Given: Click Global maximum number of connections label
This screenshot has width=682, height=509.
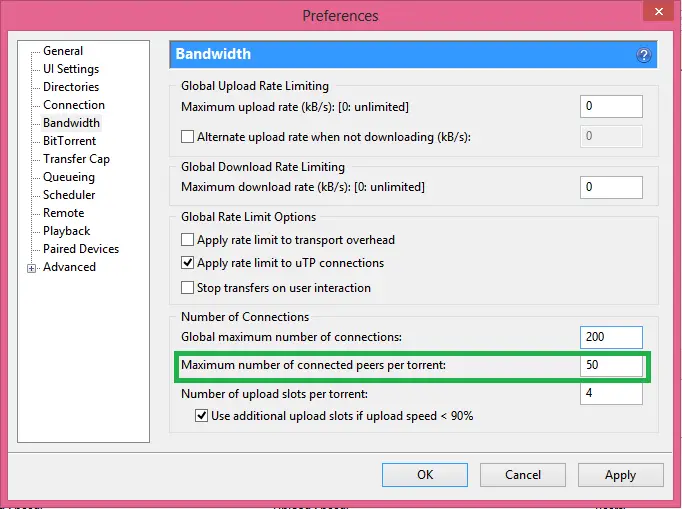Looking at the screenshot, I should point(291,337).
